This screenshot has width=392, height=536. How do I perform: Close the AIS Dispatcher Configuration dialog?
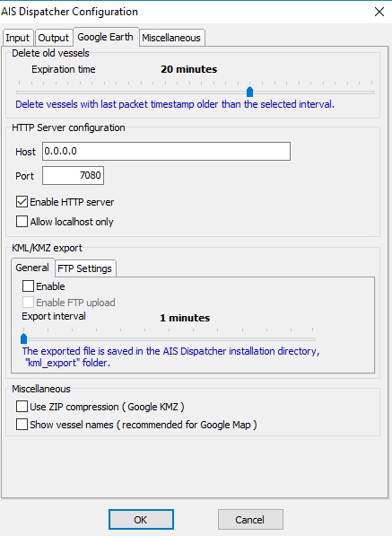[x=379, y=12]
